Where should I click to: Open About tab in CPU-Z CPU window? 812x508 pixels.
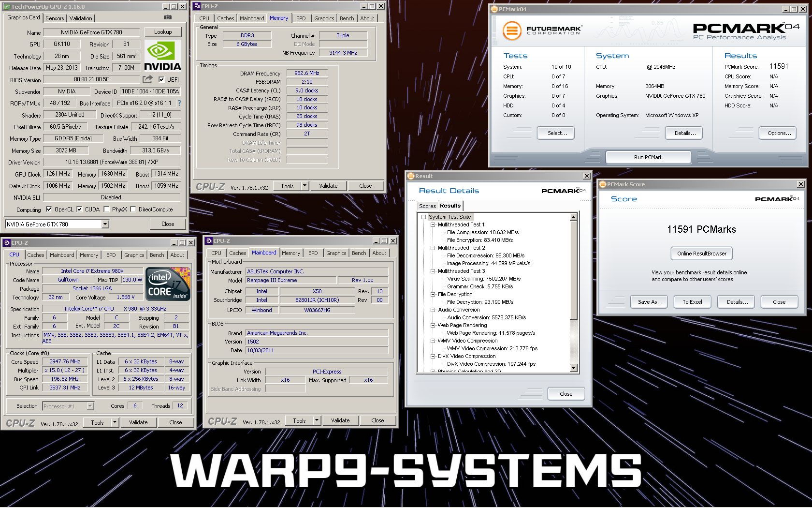coord(177,255)
